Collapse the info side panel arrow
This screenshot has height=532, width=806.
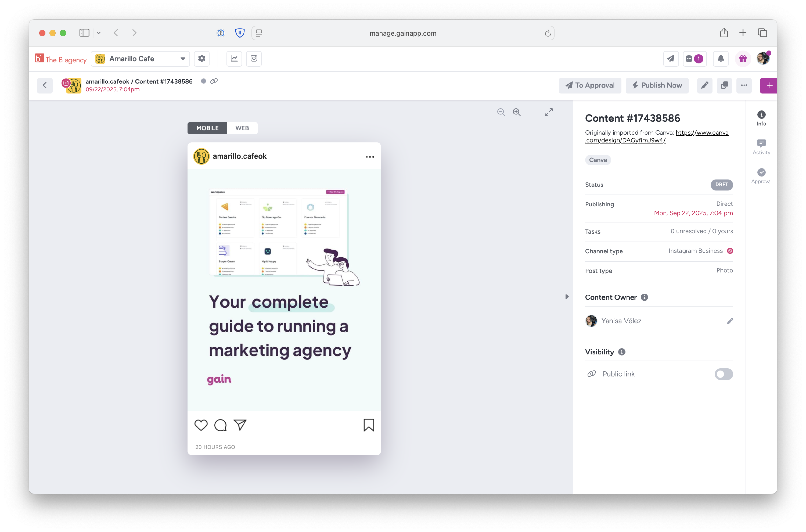[567, 297]
